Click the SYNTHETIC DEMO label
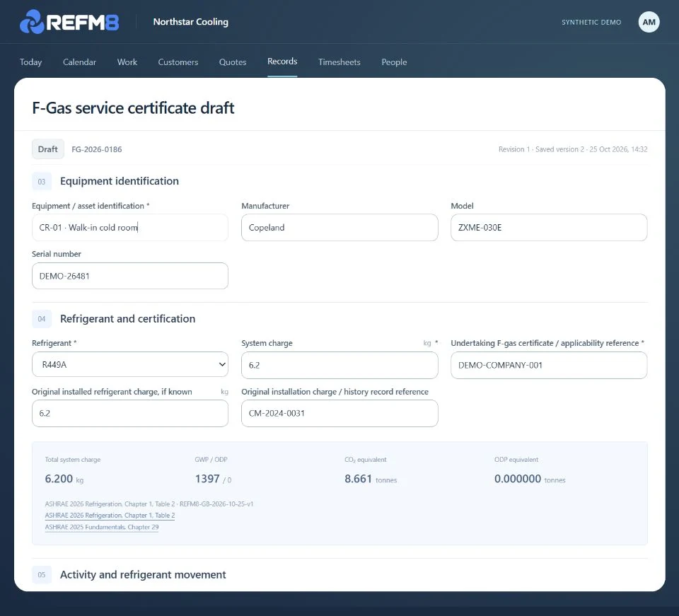 click(x=591, y=22)
